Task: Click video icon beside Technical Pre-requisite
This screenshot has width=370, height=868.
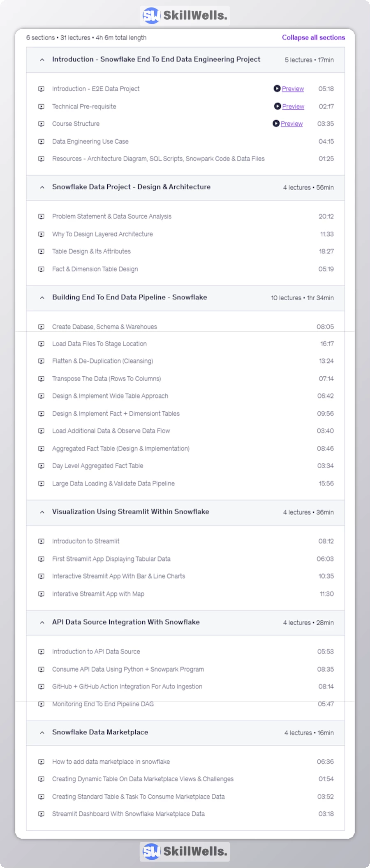Action: (x=41, y=106)
